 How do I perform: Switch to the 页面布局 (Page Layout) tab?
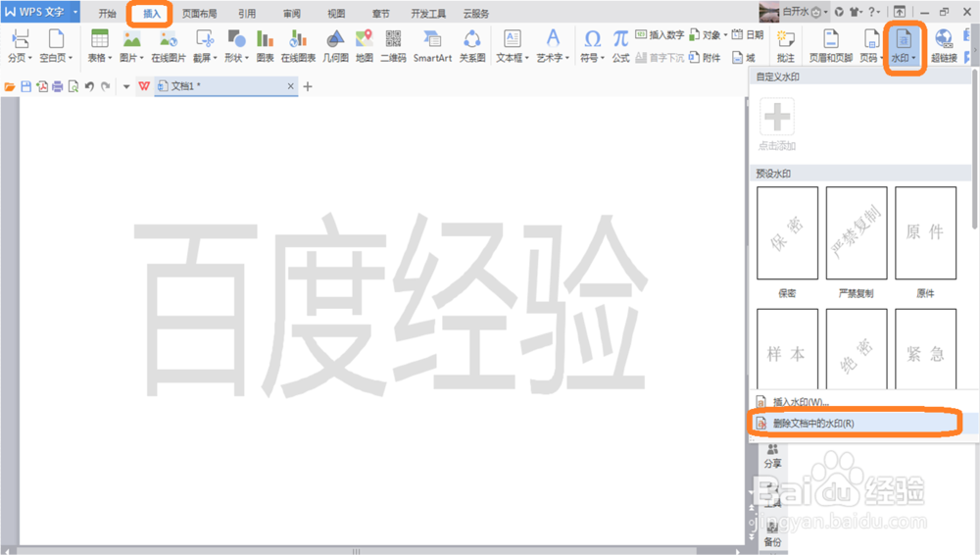pyautogui.click(x=199, y=13)
